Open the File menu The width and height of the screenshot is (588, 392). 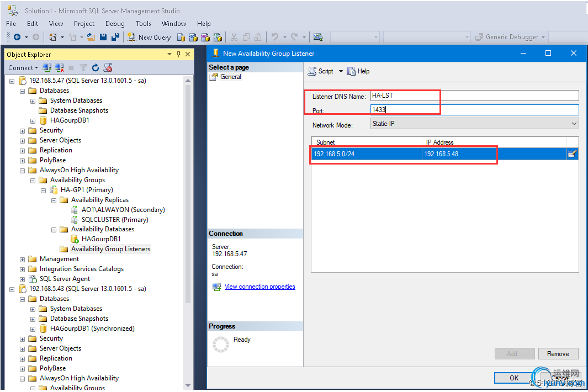11,24
